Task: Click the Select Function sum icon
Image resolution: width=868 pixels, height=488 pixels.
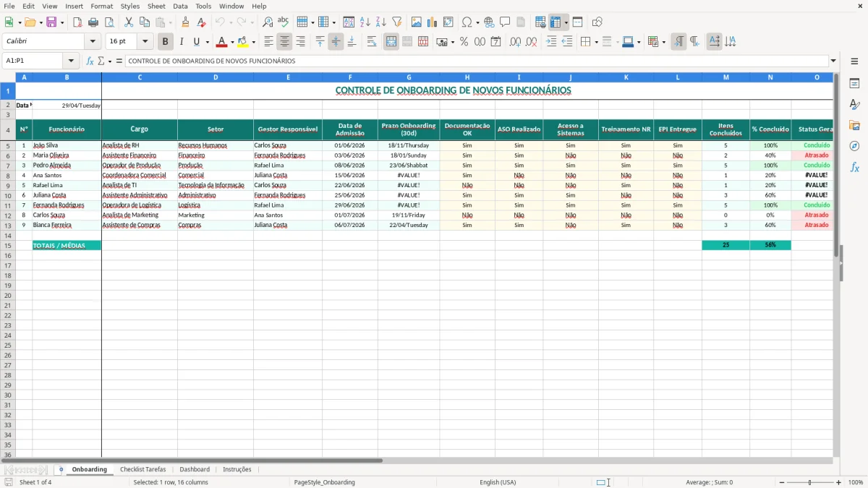Action: (101, 61)
